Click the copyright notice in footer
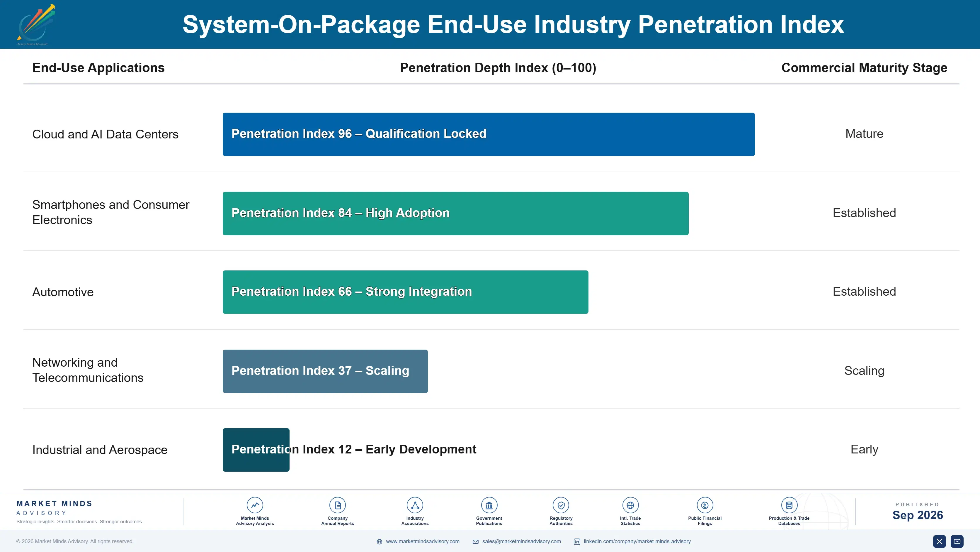Screen dimensions: 980x552 click(75, 541)
